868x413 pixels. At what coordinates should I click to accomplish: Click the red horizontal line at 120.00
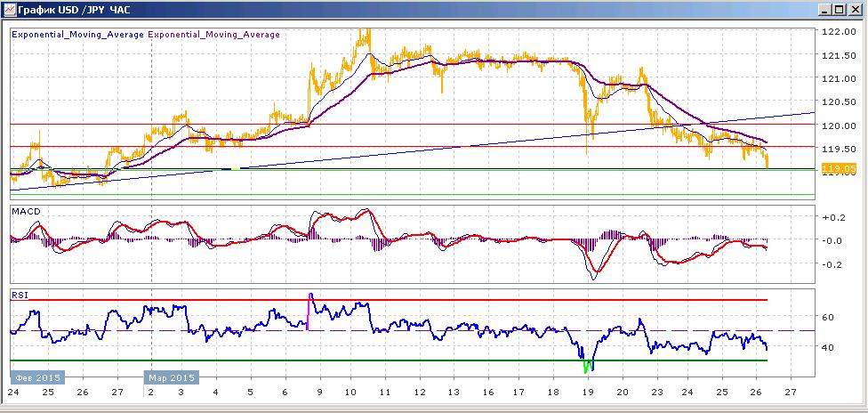click(413, 125)
